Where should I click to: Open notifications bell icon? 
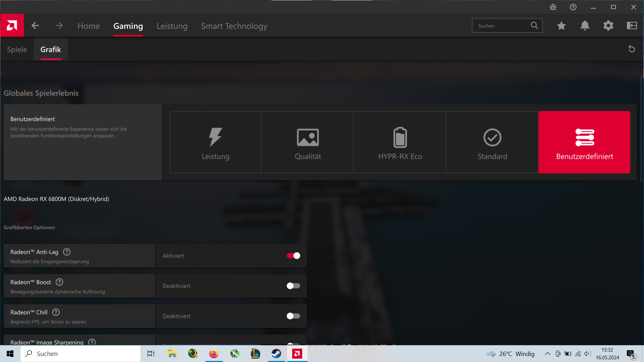pos(585,25)
